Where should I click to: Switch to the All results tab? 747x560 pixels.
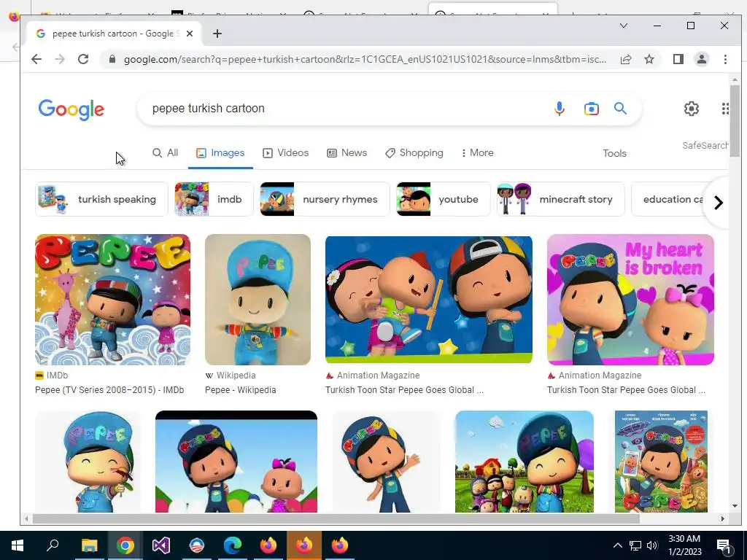(165, 153)
